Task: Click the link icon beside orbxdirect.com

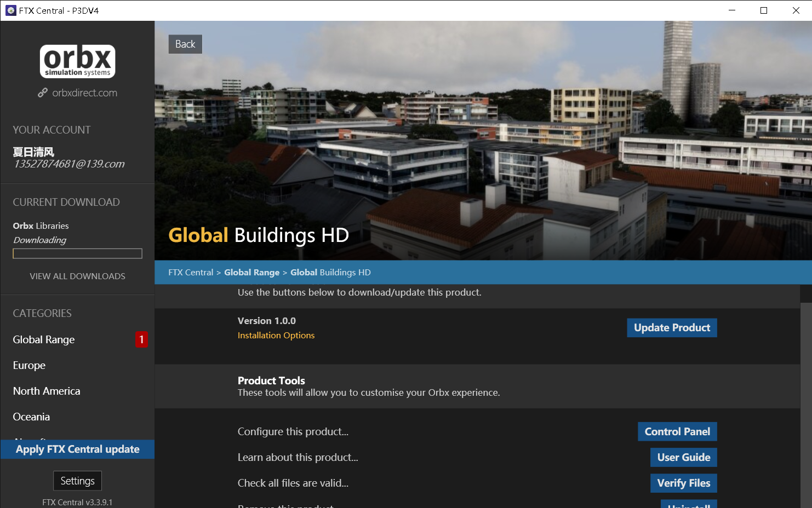Action: [43, 93]
